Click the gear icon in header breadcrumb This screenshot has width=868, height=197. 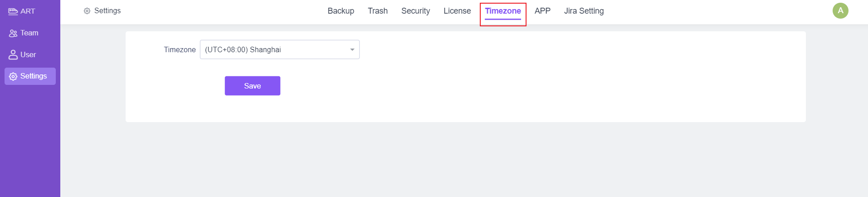[87, 11]
